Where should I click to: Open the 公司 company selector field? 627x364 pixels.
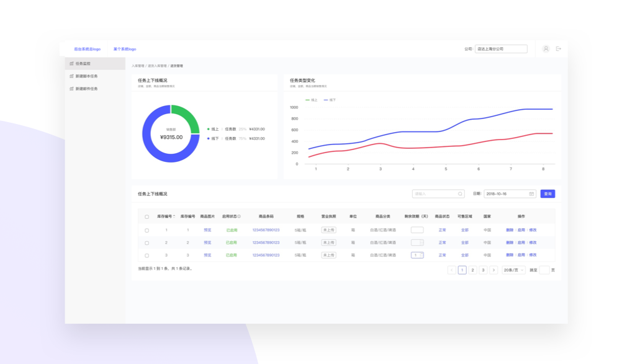point(501,49)
